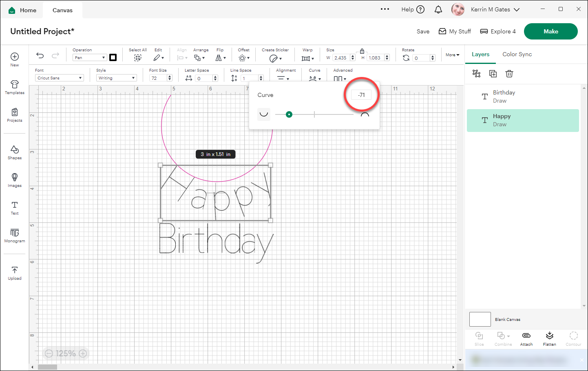Open the Font dropdown showing Cricut Sans
Viewport: 588px width, 371px height.
click(60, 78)
